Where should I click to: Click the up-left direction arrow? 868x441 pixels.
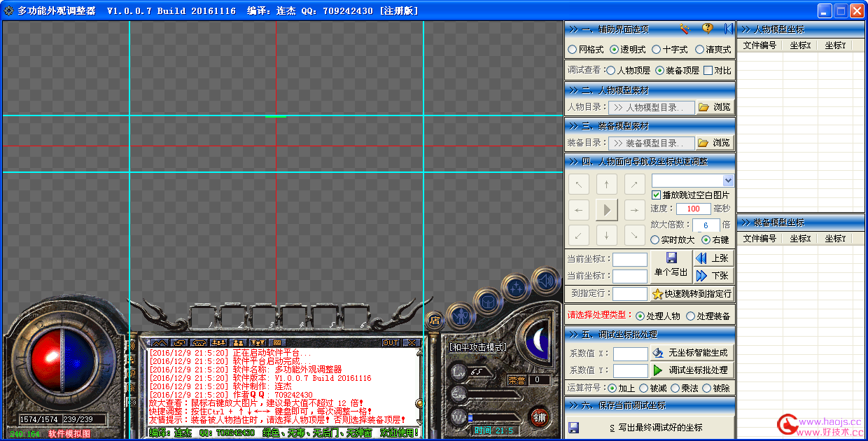(x=578, y=185)
